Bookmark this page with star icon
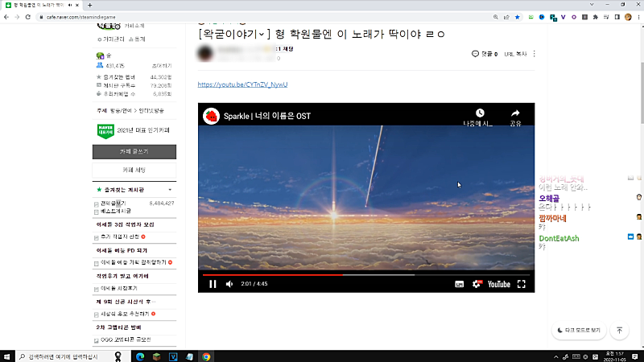Screen dimensions: 644x362 [517, 17]
